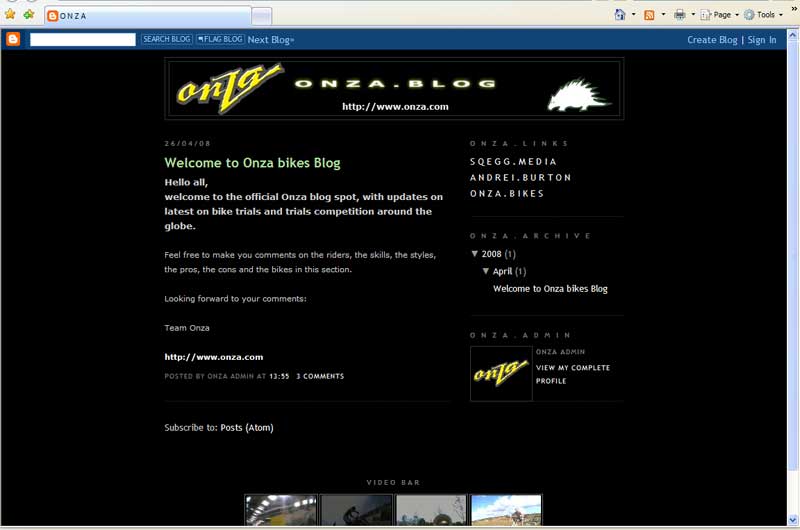Click the SEARCH BLOG button

[166, 39]
